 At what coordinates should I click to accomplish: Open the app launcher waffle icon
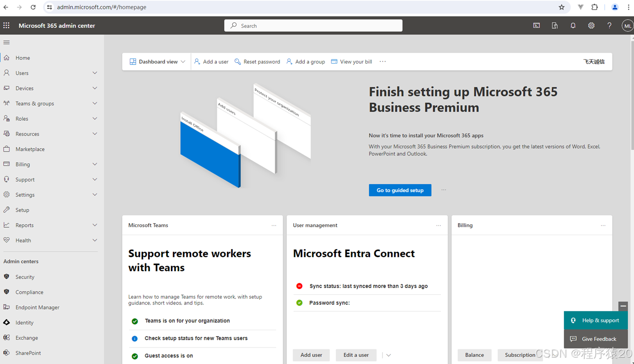(x=6, y=26)
